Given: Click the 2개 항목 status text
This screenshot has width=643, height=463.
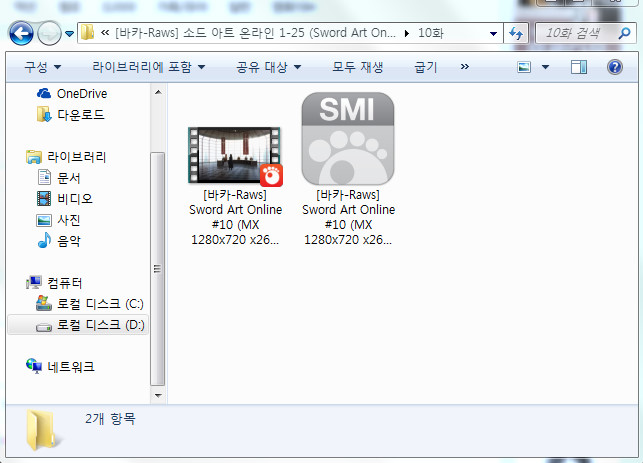Looking at the screenshot, I should tap(110, 418).
